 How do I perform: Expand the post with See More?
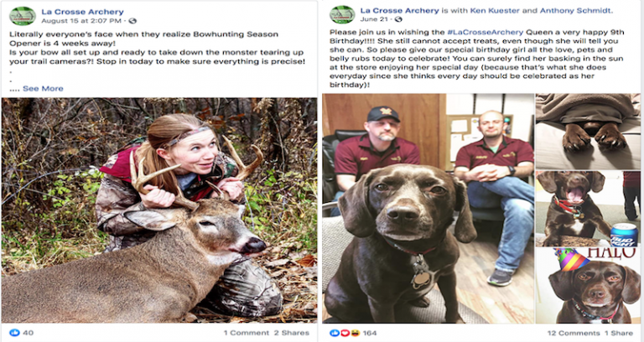tap(43, 88)
